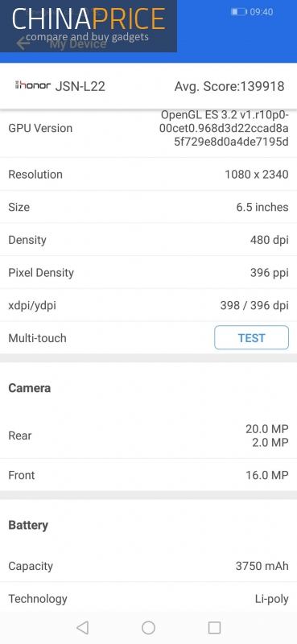Image resolution: width=297 pixels, height=644 pixels.
Task: Tap the Size 6.5 inches row
Action: [x=148, y=207]
